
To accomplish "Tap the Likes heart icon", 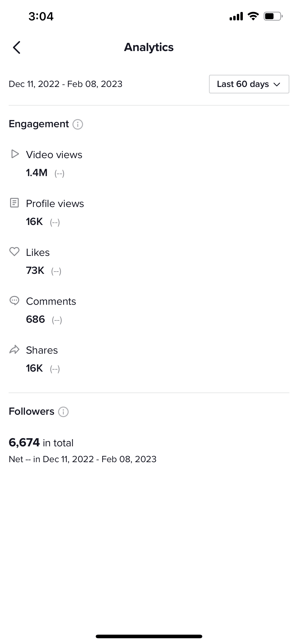I will 14,252.
